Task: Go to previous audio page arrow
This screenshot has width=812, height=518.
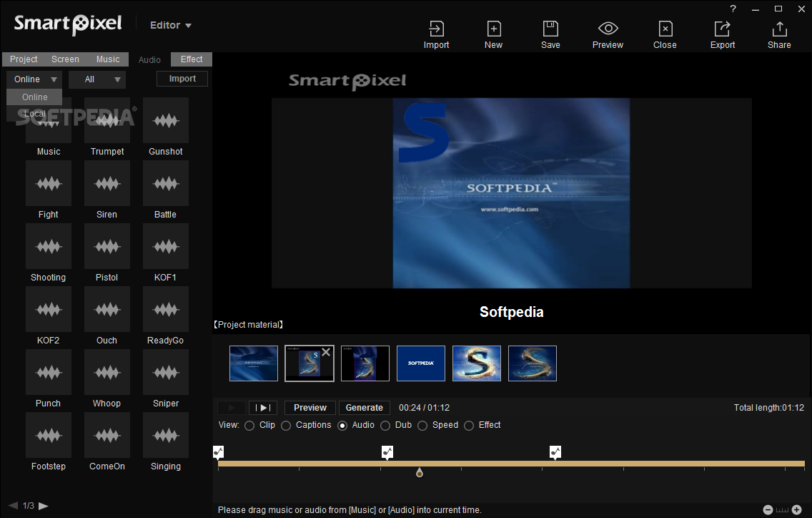Action: [x=13, y=506]
